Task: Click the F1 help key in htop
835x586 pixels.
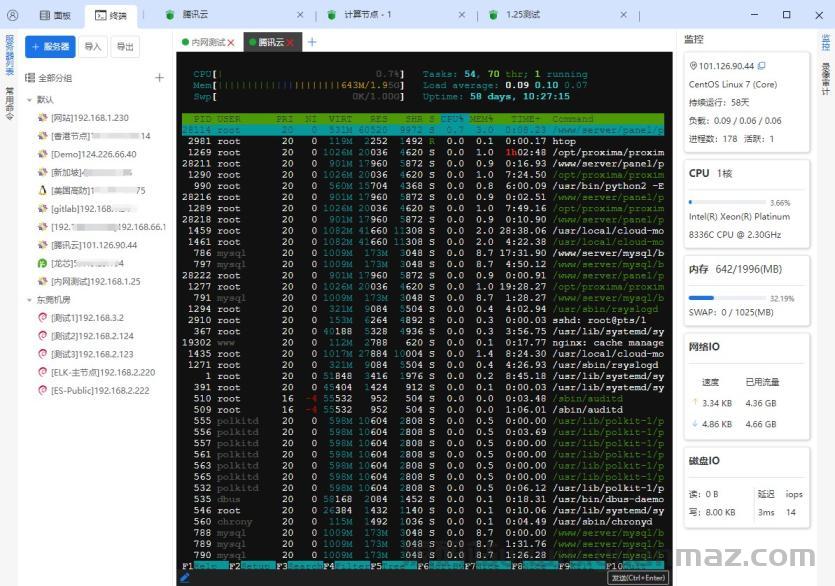Action: (x=206, y=566)
